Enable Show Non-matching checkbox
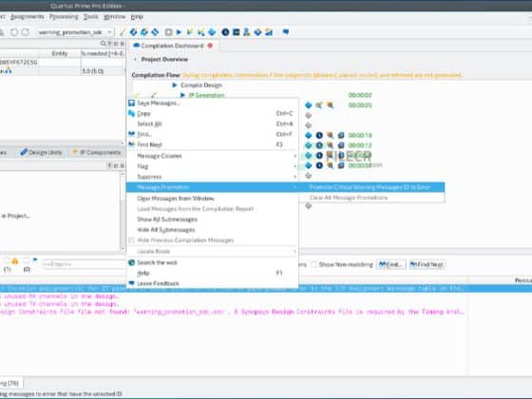Image resolution: width=532 pixels, height=399 pixels. click(x=314, y=264)
